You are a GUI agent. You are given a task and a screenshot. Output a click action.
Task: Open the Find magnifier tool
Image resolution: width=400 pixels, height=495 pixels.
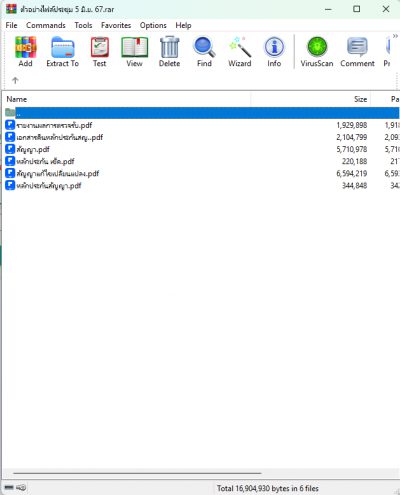point(204,52)
